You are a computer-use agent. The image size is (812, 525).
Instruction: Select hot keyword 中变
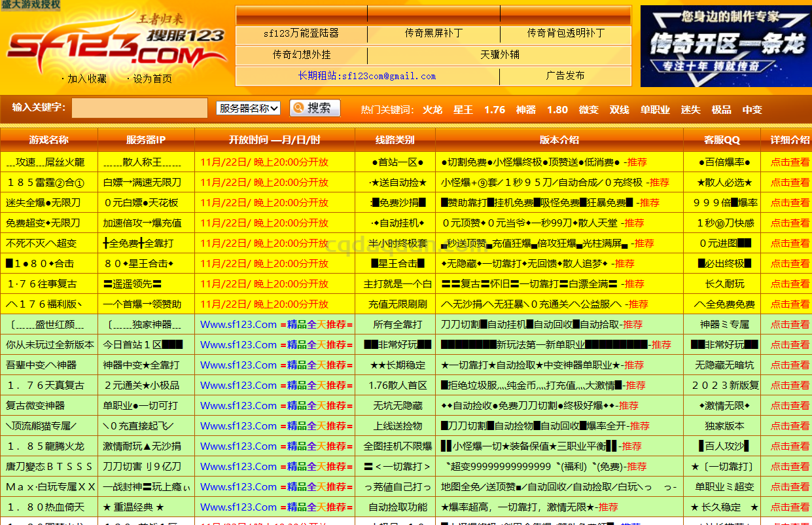752,110
